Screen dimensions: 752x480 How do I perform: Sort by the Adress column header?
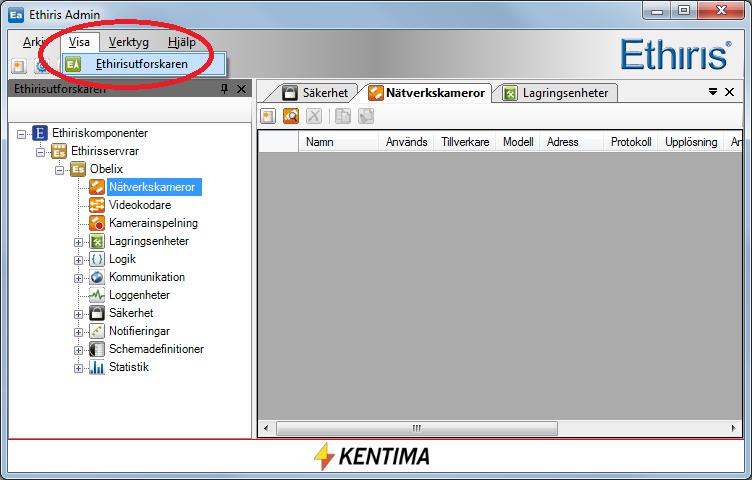pos(571,142)
